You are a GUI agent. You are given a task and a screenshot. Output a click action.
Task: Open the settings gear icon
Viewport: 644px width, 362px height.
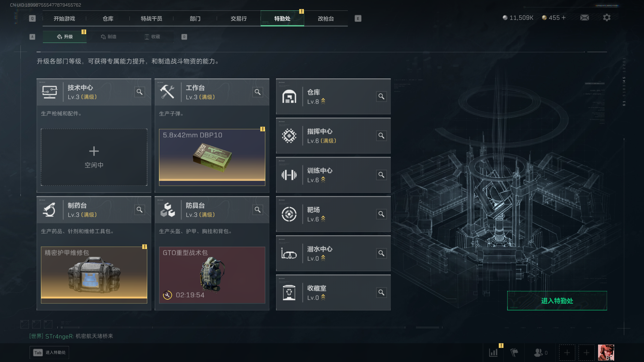(606, 17)
